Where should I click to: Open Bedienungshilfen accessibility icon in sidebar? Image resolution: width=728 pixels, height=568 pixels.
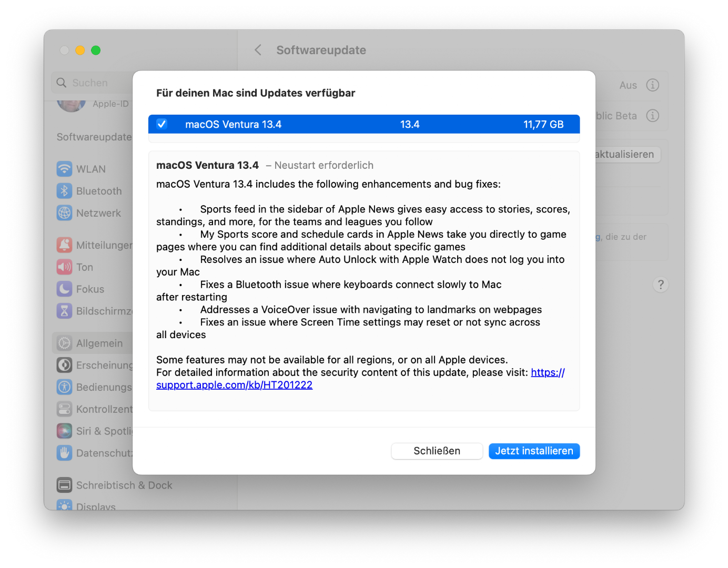(64, 387)
